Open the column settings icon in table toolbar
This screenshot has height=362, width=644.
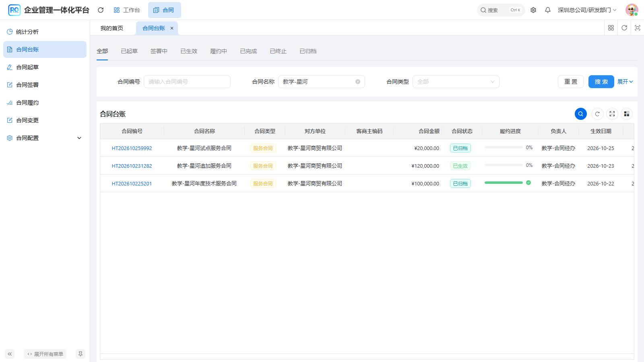(627, 114)
